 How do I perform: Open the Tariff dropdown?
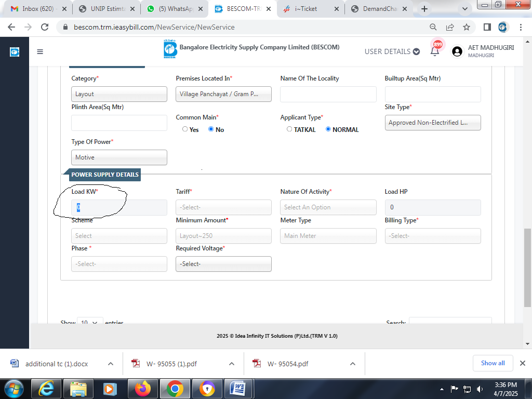coord(223,207)
